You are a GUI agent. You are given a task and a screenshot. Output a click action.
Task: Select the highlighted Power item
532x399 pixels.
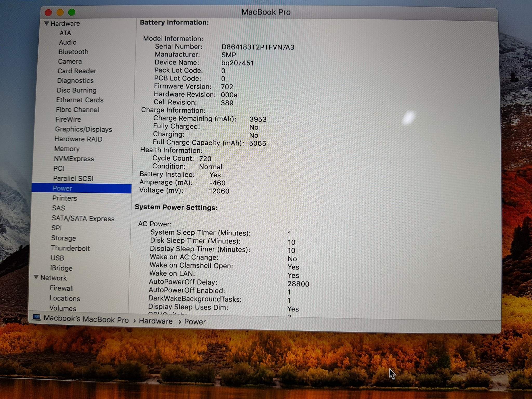tap(62, 188)
